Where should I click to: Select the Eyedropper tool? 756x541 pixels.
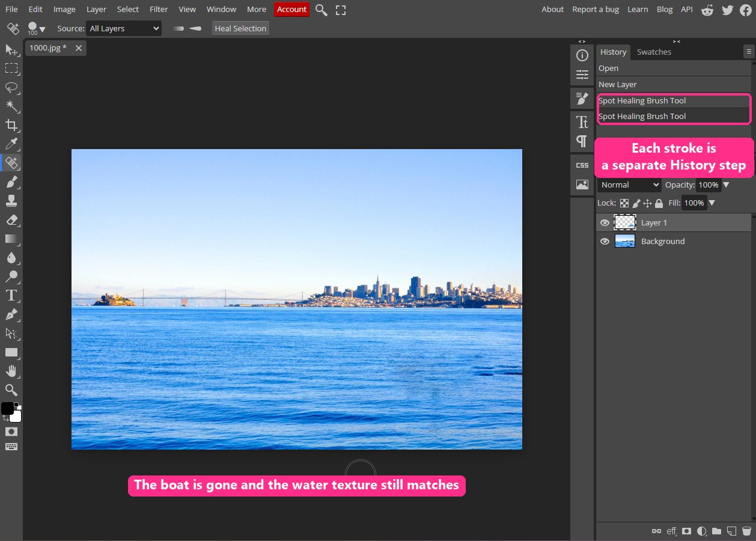point(11,144)
